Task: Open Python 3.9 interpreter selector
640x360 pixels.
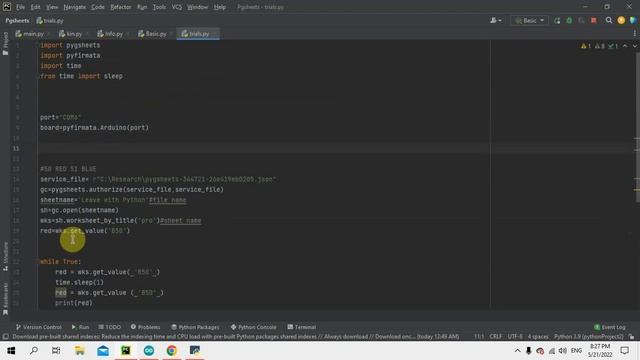Action: 589,337
